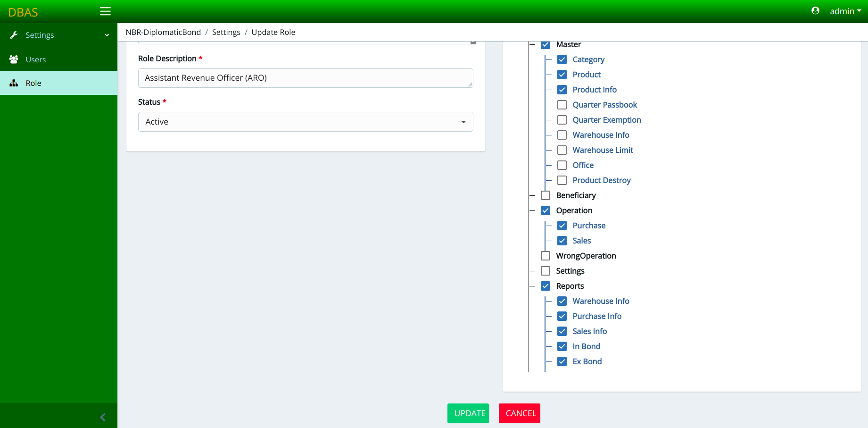
Task: Check the Master Warehouse Info checkbox
Action: point(562,135)
